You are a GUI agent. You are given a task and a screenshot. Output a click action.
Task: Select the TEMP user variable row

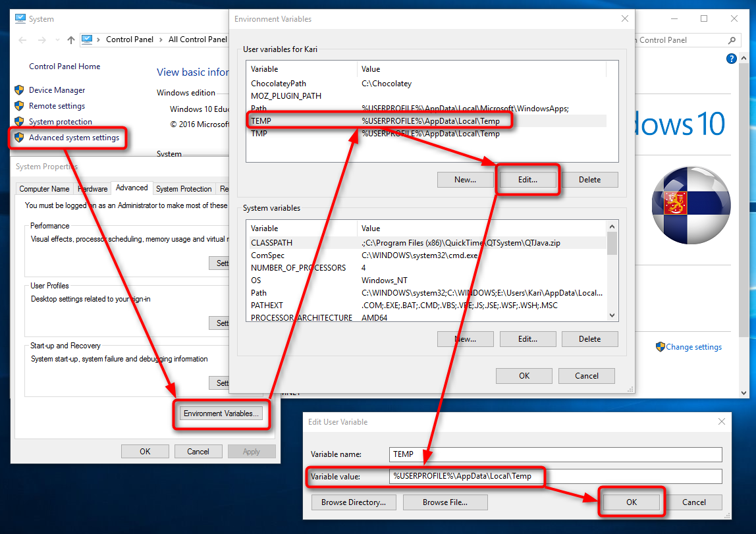point(426,121)
